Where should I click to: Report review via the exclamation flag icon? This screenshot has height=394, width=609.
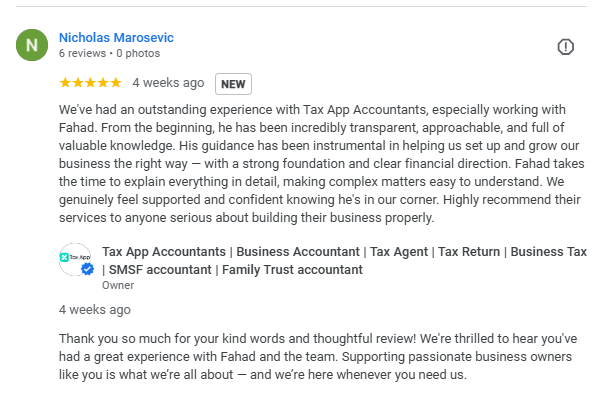(566, 47)
